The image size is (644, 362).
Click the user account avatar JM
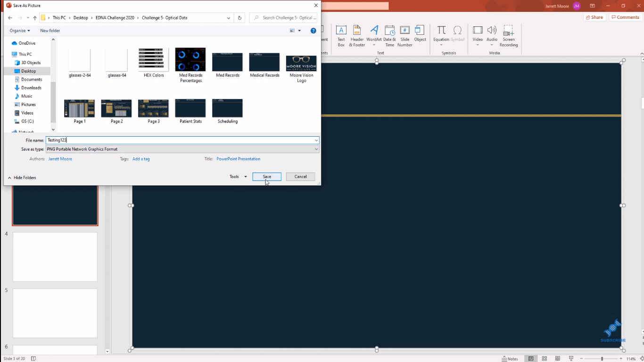tap(577, 6)
